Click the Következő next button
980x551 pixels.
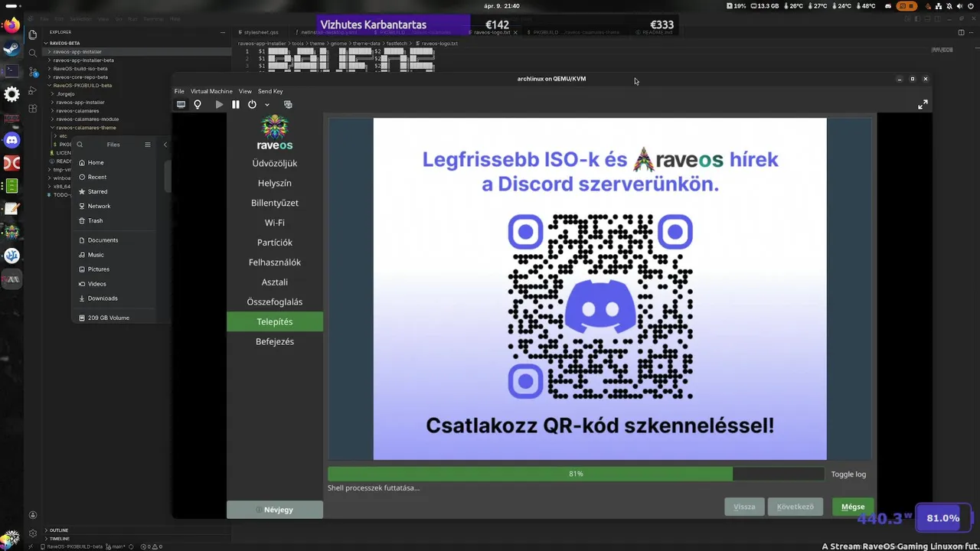pos(795,507)
